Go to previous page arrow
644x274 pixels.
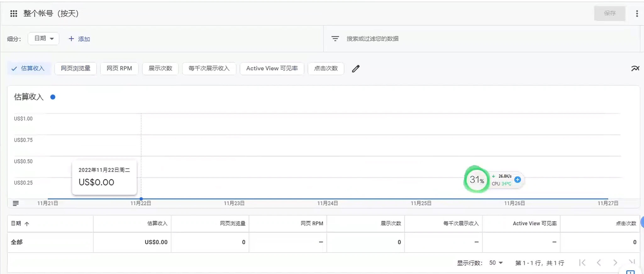(599, 263)
